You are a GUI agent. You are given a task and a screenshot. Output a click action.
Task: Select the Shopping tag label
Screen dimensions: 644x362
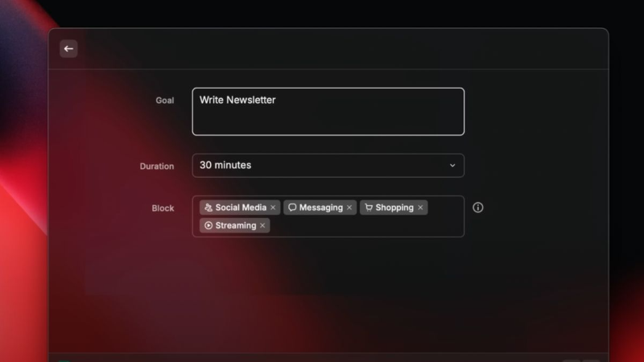click(394, 208)
